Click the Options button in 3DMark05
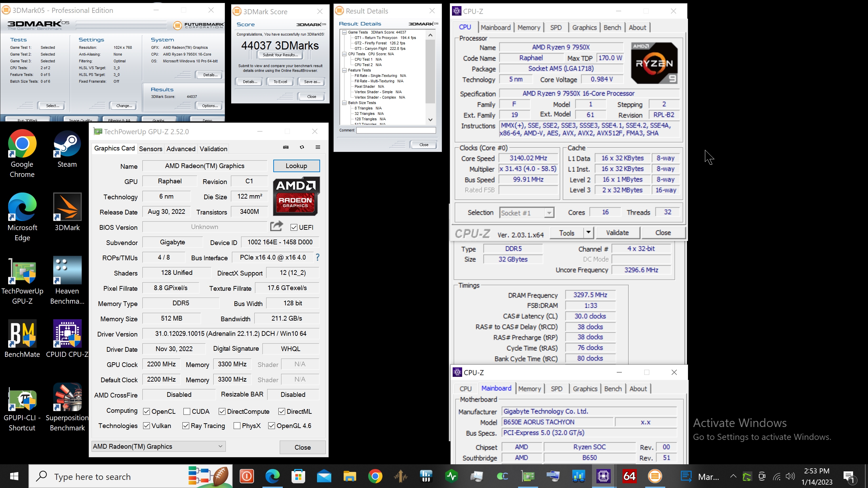The image size is (868, 488). coord(210,106)
